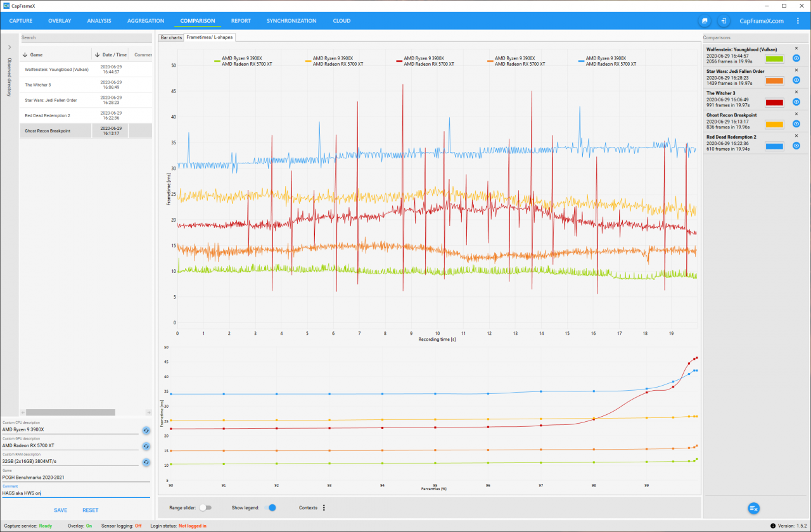Go to the CAPTURE tab
This screenshot has width=811, height=532.
point(21,21)
